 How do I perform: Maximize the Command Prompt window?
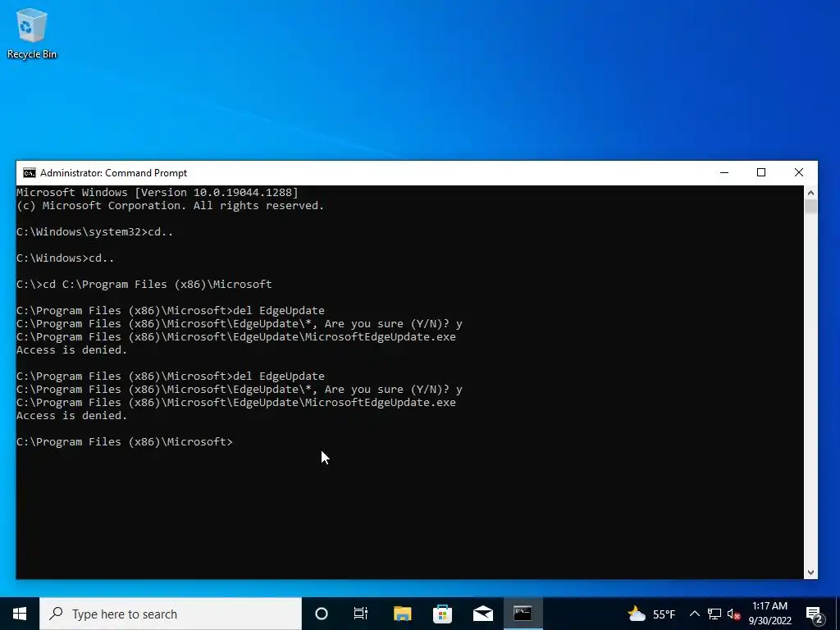coord(760,172)
